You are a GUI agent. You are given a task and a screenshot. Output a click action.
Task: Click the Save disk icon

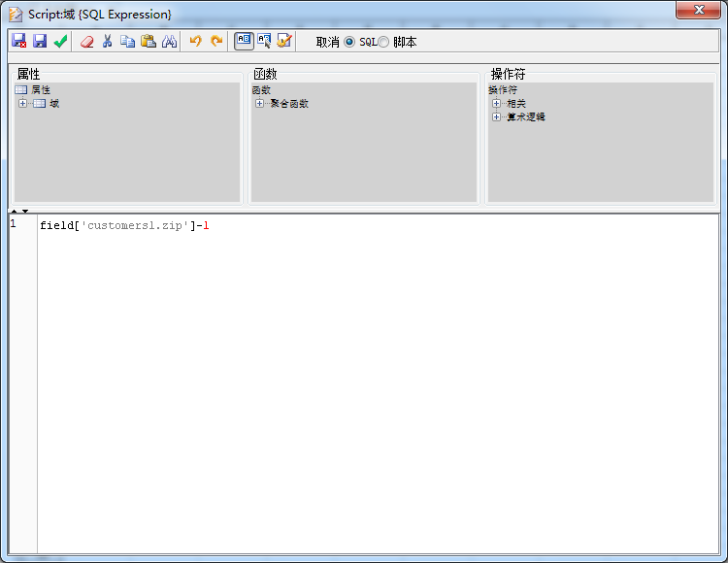click(x=40, y=42)
